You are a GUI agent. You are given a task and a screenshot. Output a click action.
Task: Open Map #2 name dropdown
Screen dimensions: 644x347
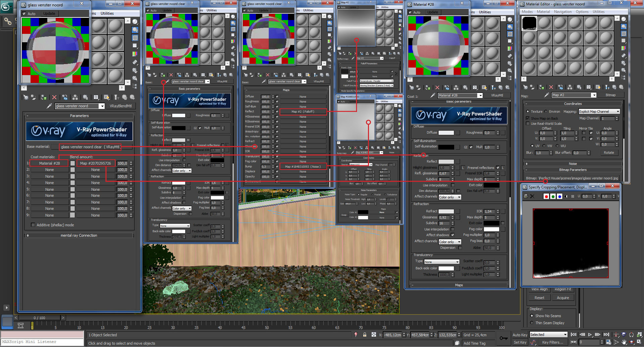click(594, 95)
